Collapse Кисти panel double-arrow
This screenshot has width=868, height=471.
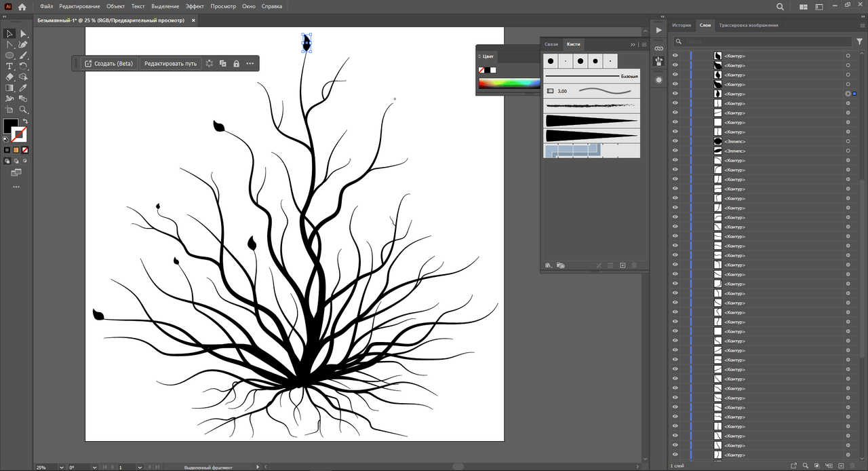[x=633, y=44]
